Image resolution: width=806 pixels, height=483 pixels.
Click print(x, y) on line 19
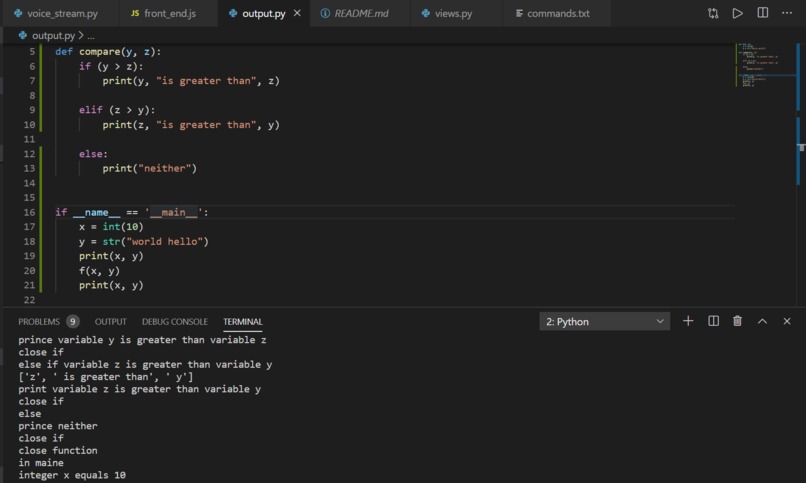pyautogui.click(x=111, y=256)
